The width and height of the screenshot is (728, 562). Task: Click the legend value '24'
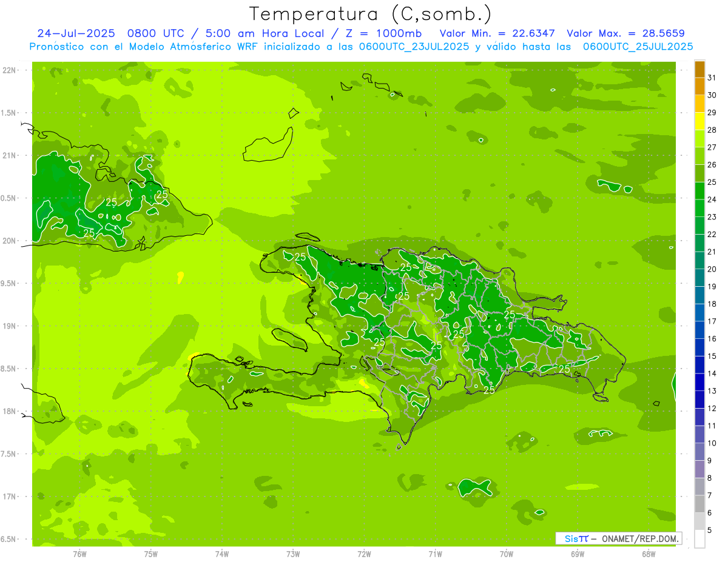click(712, 199)
